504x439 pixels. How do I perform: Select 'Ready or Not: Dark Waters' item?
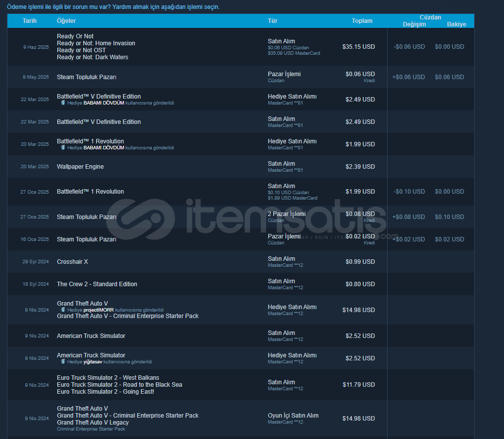point(93,57)
